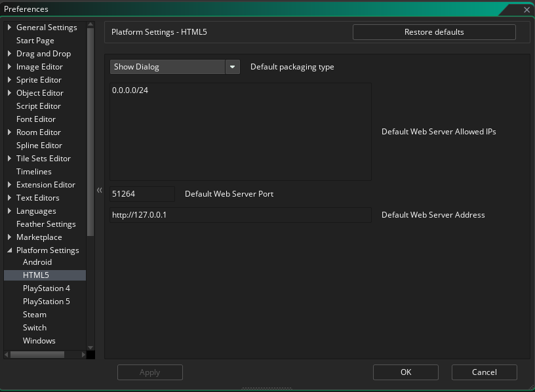
Task: Open the Steam platform settings
Action: [35, 315]
